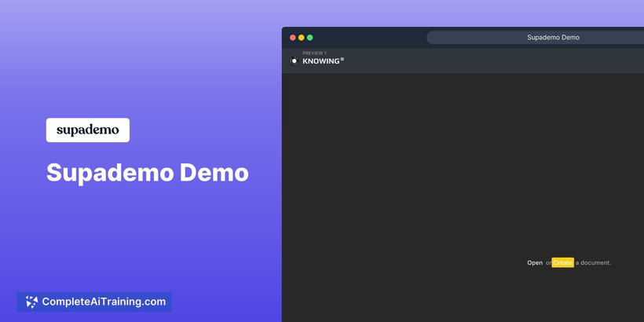
Task: Click the red close window button
Action: click(293, 38)
